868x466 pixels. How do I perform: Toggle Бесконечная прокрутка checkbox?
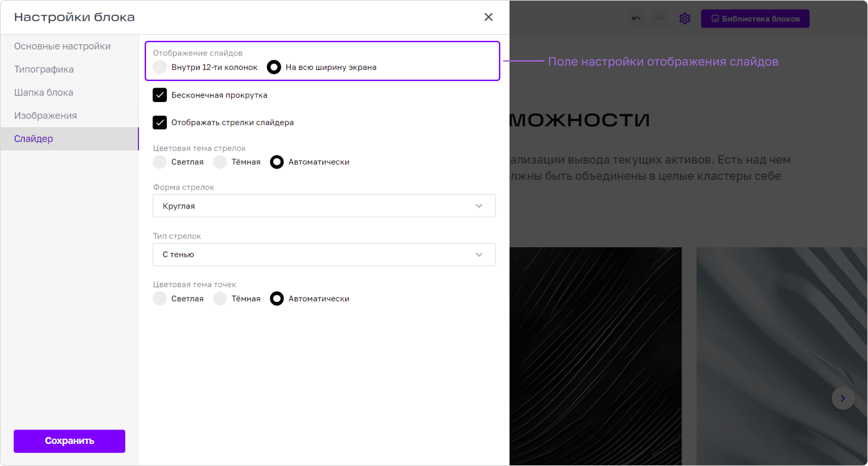160,95
